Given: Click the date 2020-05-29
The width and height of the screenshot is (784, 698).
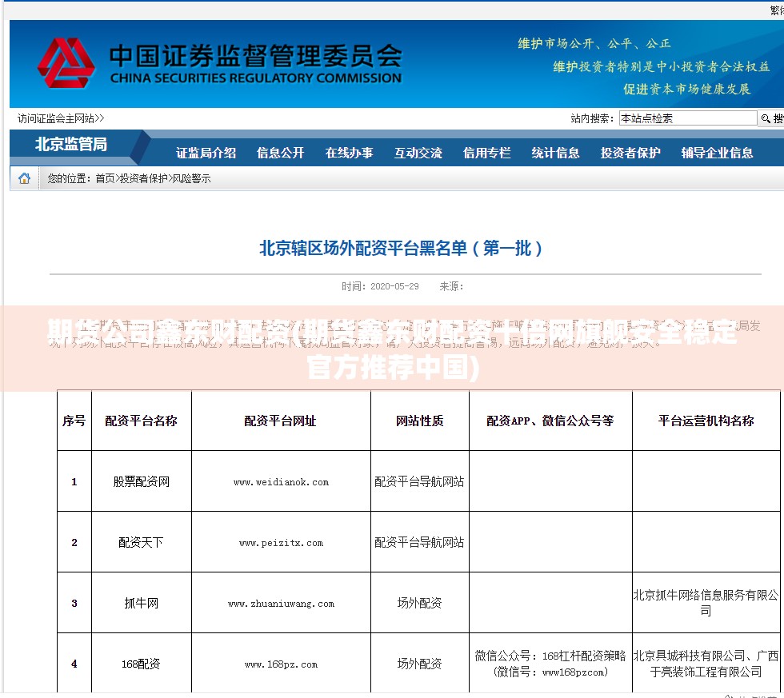Looking at the screenshot, I should (394, 286).
